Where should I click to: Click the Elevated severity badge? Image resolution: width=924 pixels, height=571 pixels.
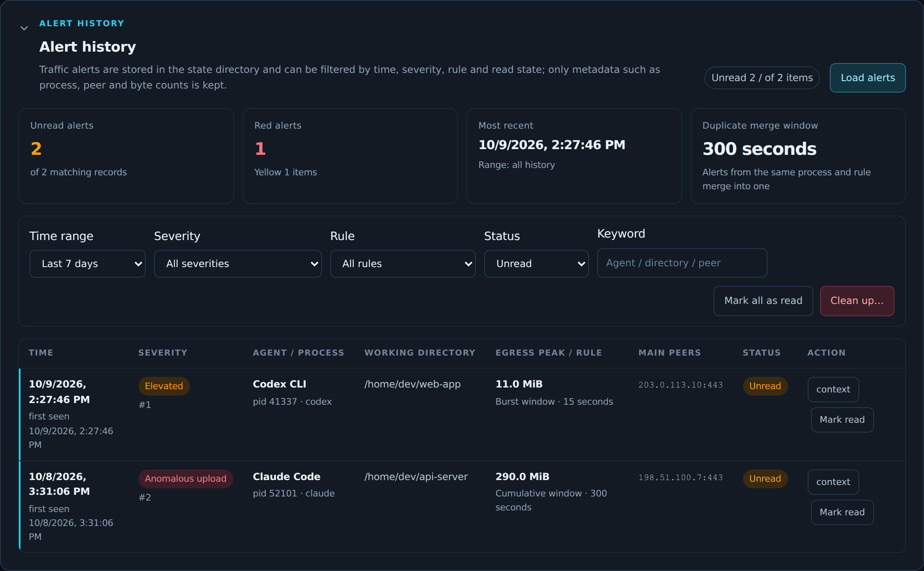164,386
